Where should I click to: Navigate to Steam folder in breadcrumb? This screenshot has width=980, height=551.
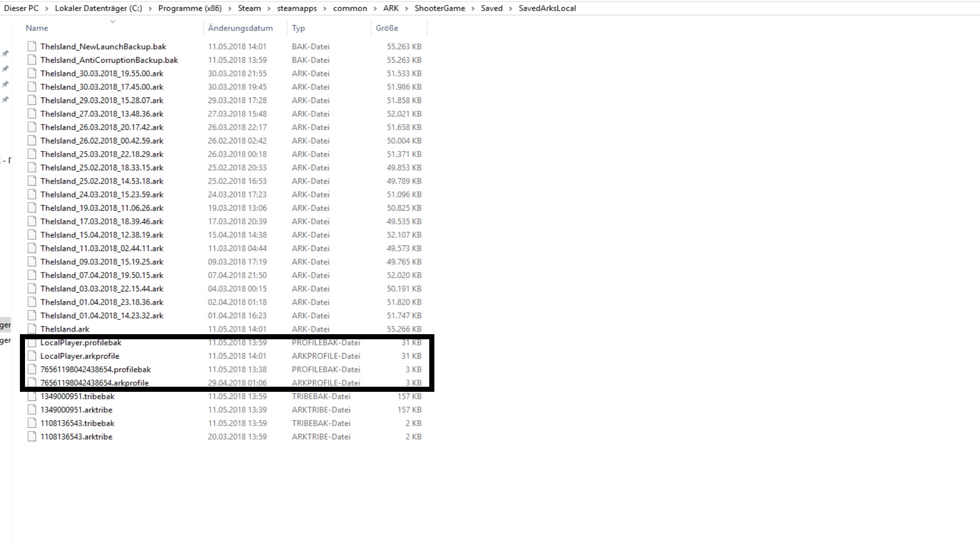pos(249,8)
